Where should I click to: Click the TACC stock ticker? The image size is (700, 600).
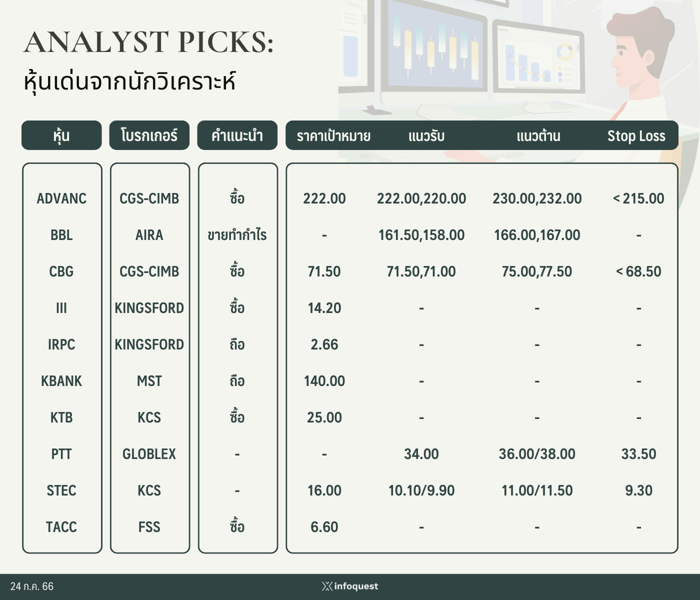click(61, 527)
